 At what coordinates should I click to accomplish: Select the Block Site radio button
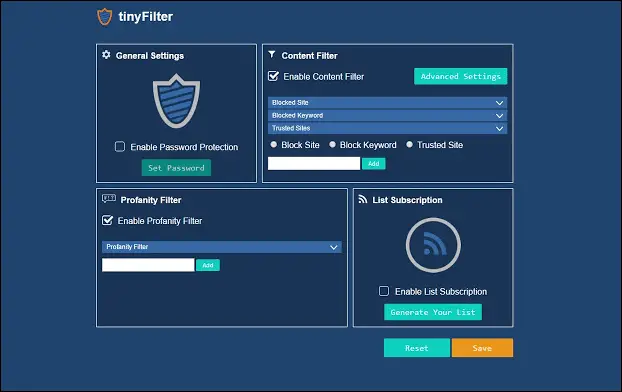(274, 145)
